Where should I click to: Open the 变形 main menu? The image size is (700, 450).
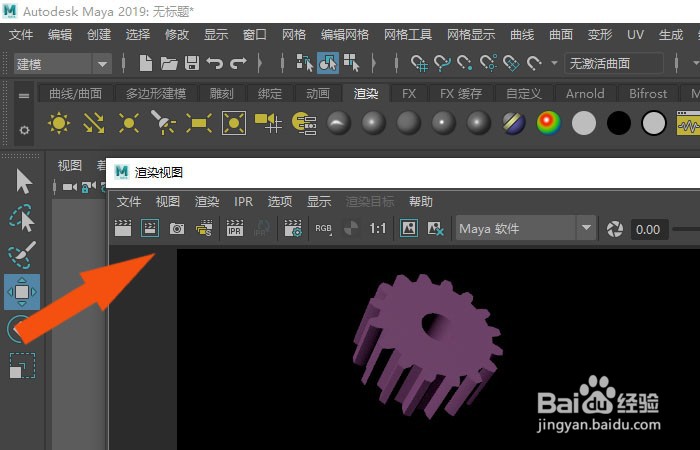click(600, 34)
